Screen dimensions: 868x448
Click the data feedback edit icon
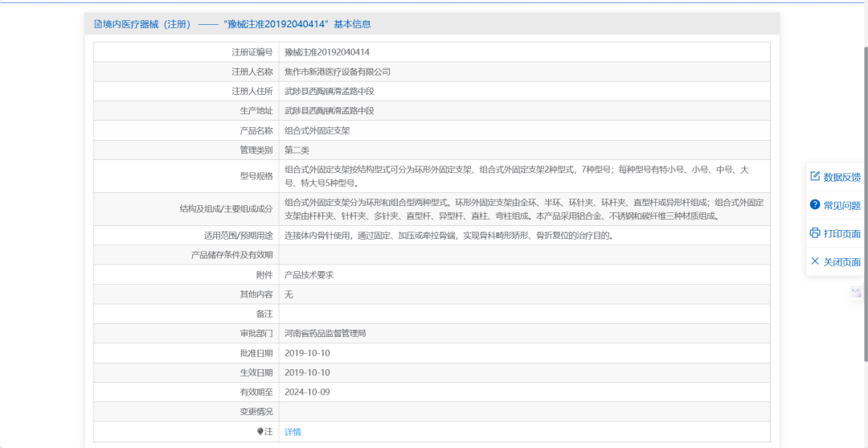pos(814,176)
